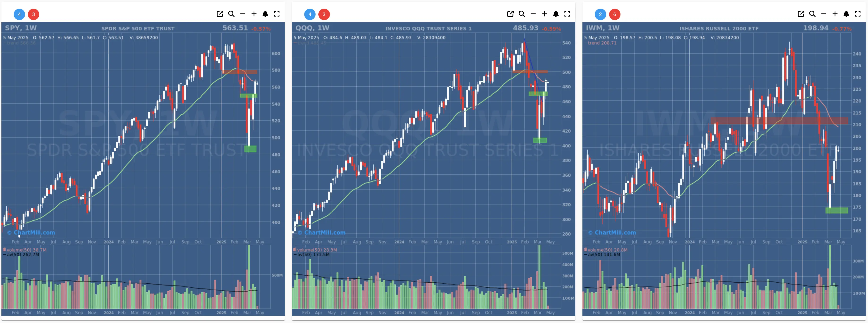Viewport: 868px width, 323px height.
Task: Open QQQ chart in new window
Action: point(510,14)
